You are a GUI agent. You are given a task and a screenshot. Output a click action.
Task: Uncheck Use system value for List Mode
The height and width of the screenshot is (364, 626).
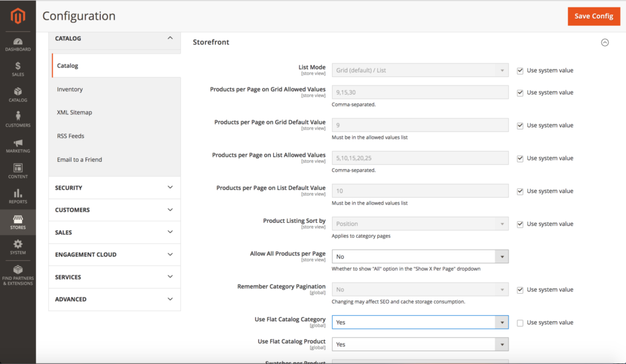pyautogui.click(x=520, y=70)
